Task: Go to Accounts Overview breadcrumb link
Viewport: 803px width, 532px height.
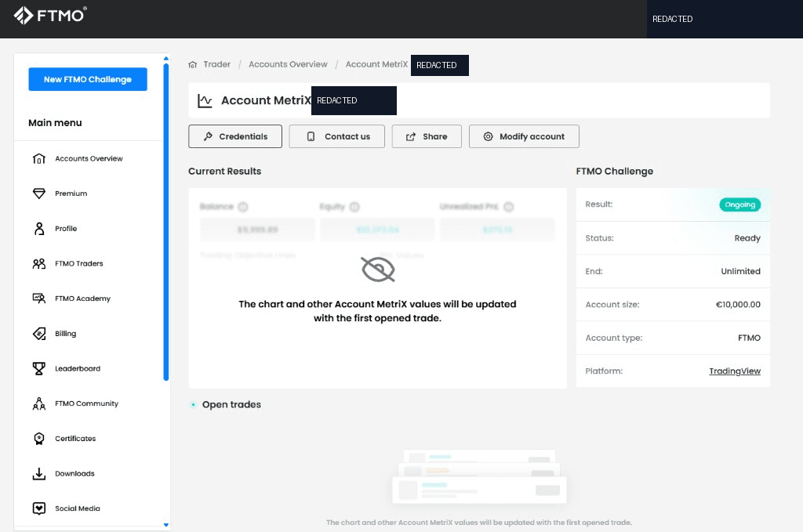Action: [x=288, y=64]
